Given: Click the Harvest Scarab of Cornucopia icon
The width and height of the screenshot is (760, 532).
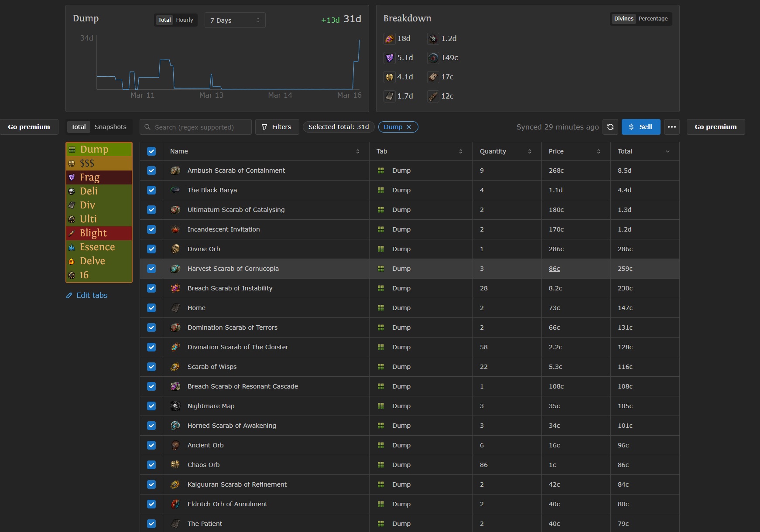Looking at the screenshot, I should tap(175, 269).
